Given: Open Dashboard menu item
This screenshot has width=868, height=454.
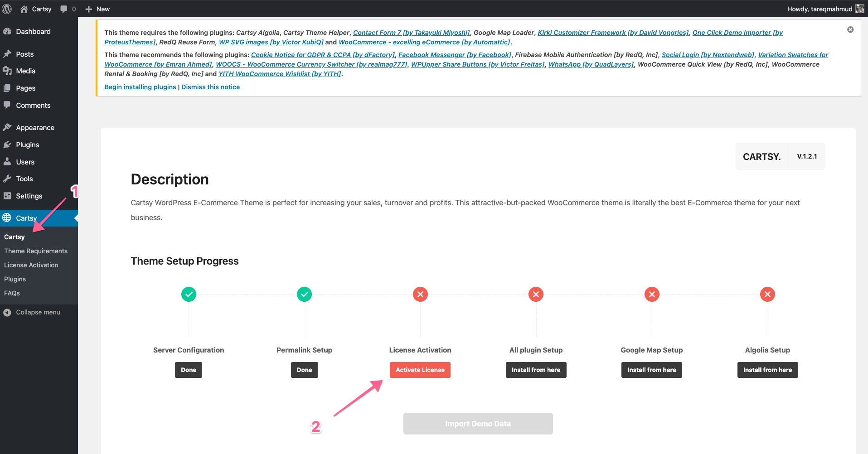Looking at the screenshot, I should [39, 31].
